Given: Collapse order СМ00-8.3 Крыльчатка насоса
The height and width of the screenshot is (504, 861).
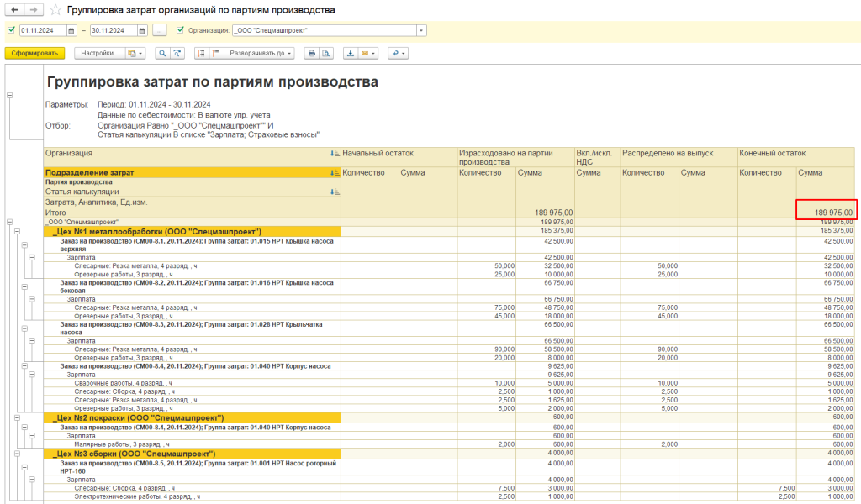Looking at the screenshot, I should coord(24,328).
